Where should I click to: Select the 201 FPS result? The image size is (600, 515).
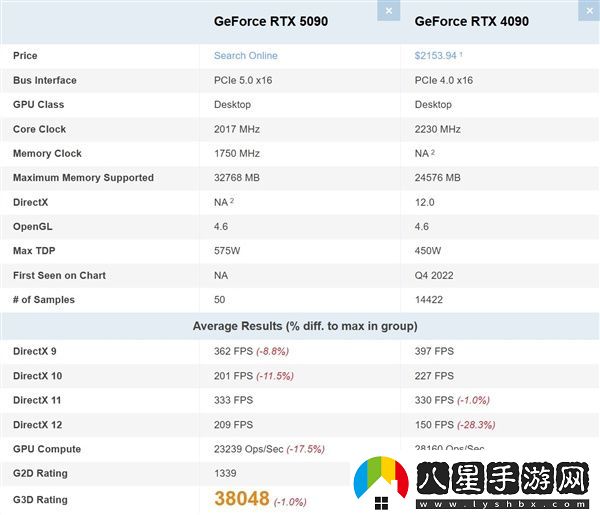233,376
